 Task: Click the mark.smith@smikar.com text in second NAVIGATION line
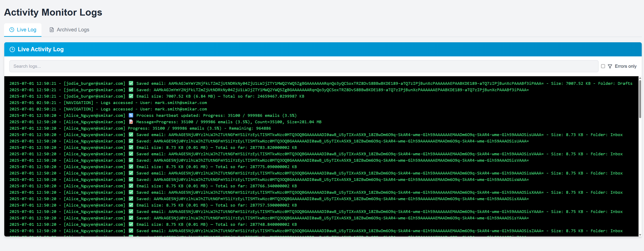pyautogui.click(x=181, y=109)
